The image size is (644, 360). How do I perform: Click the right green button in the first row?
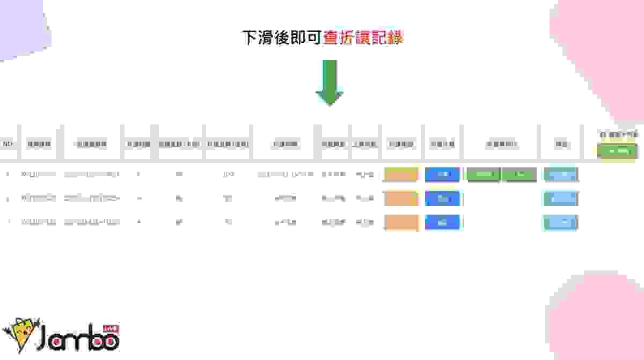519,175
